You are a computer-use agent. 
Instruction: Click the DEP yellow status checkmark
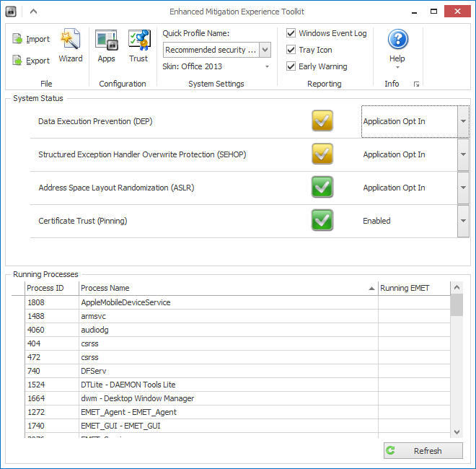pos(322,121)
